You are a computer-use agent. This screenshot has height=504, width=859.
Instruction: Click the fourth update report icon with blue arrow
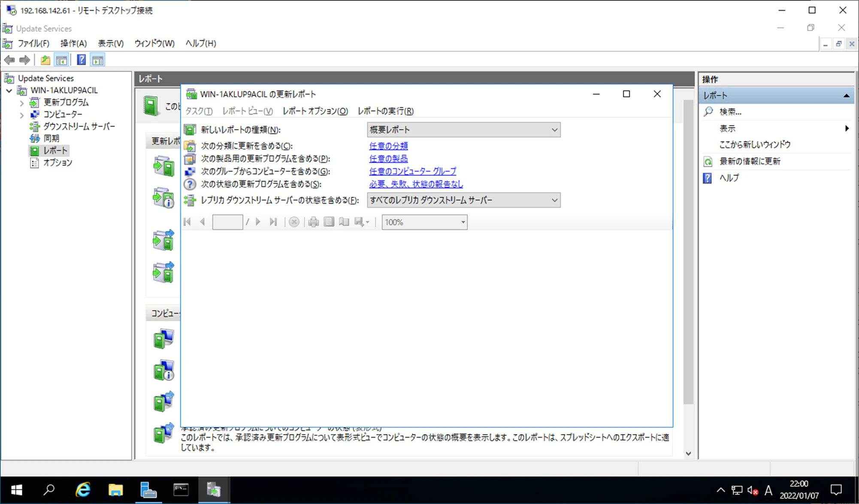tap(164, 272)
